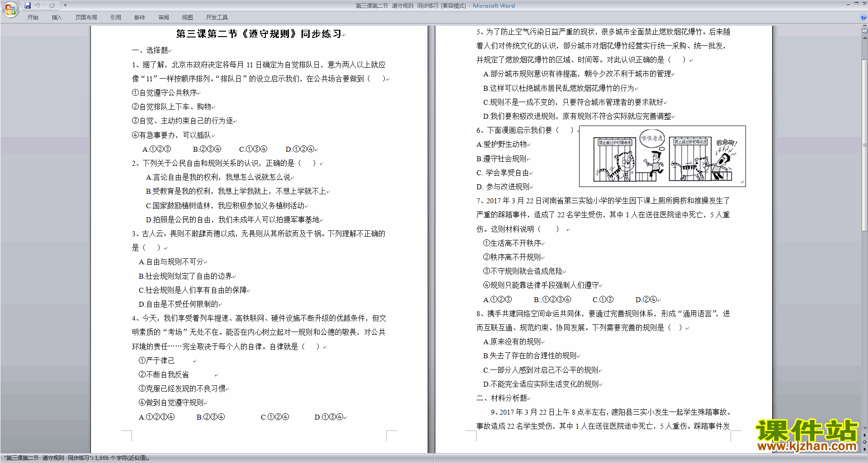Click option B.社会规则划定了自由的边界
The image size is (868, 463).
tap(185, 276)
